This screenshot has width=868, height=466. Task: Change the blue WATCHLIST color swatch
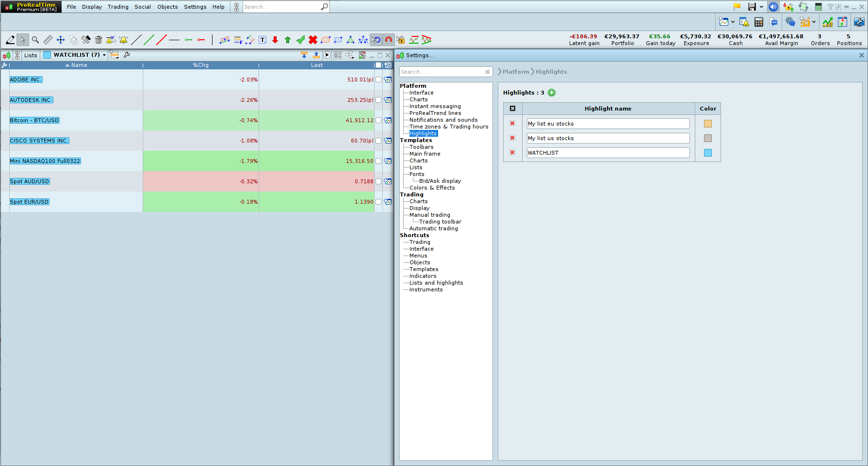tap(708, 153)
